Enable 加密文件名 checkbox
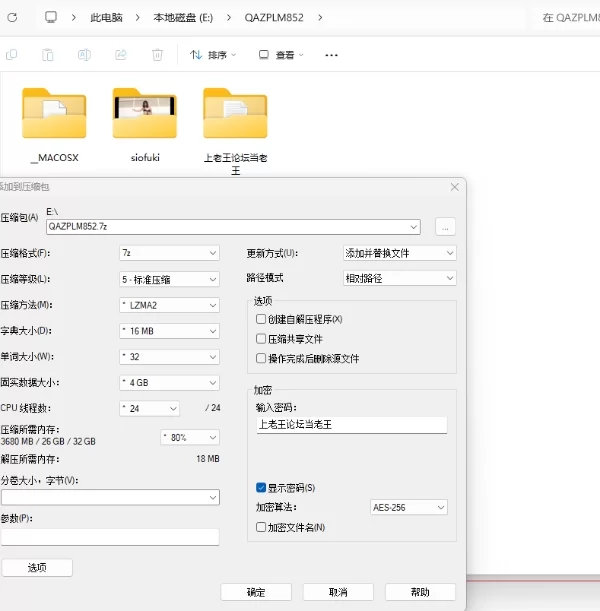Image resolution: width=600 pixels, height=611 pixels. coord(261,527)
